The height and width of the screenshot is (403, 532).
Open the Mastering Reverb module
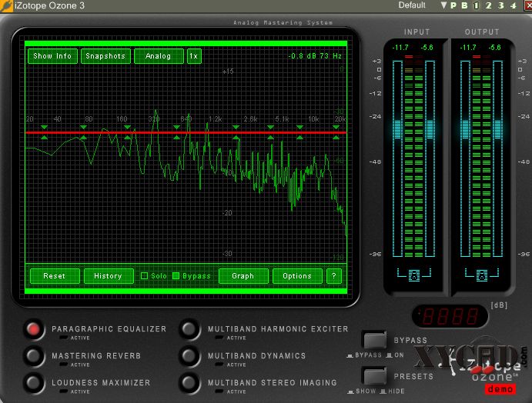click(34, 356)
